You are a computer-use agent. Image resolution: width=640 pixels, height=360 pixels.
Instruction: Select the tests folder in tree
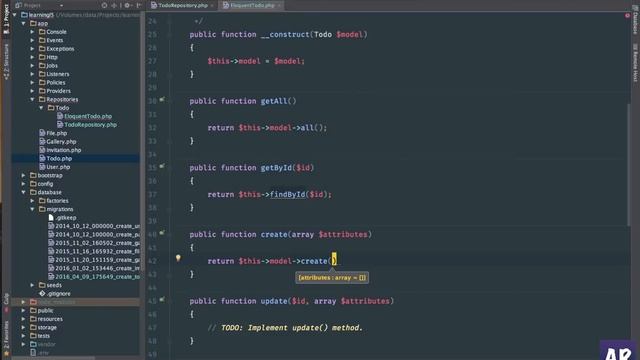(43, 336)
